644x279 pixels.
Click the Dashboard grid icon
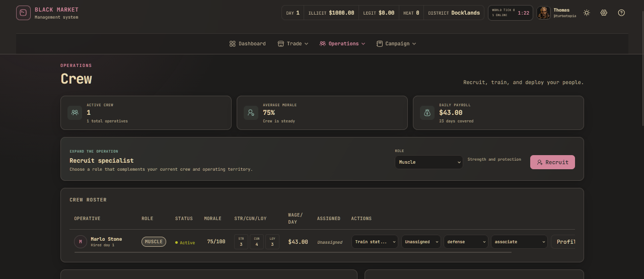232,44
